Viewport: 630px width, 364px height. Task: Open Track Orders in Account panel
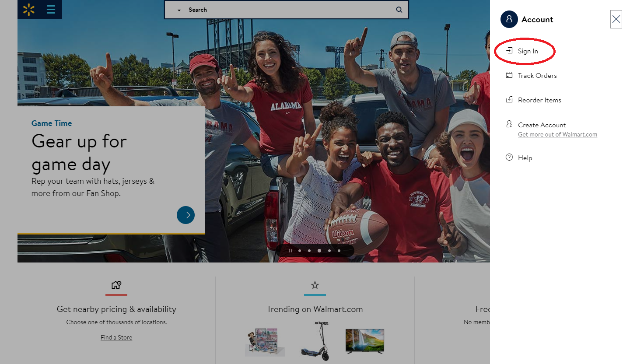click(537, 76)
